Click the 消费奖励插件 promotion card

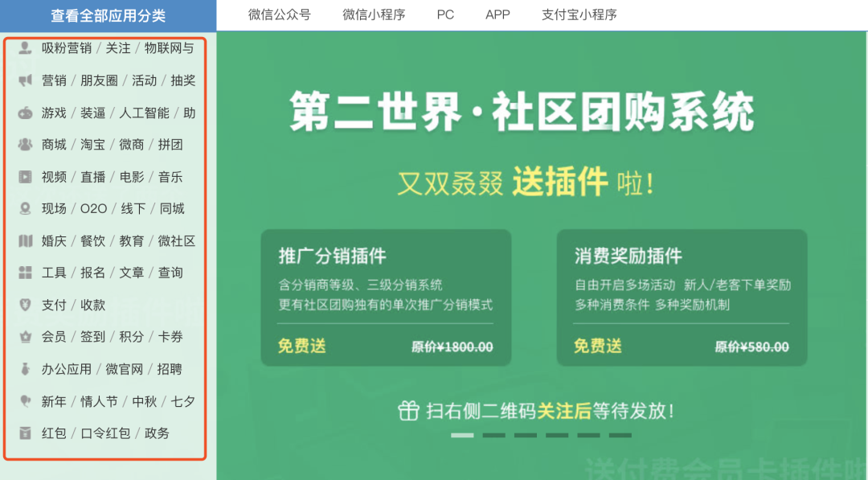682,297
